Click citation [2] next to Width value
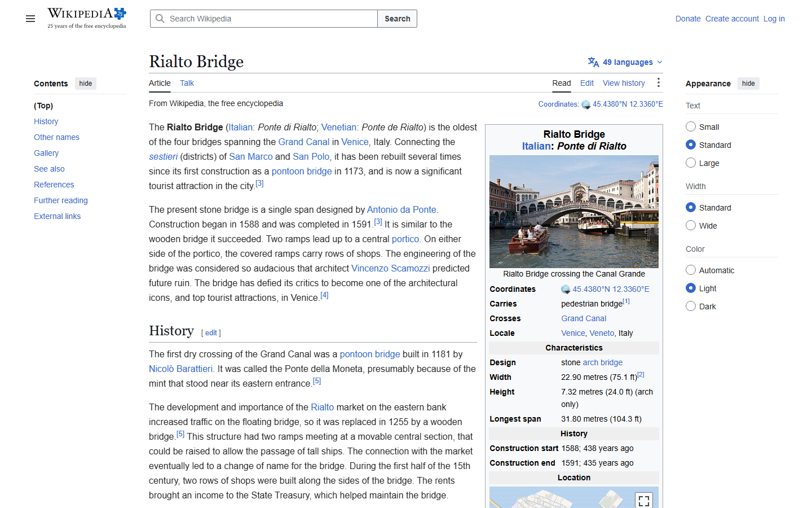This screenshot has width=812, height=508. coord(641,375)
